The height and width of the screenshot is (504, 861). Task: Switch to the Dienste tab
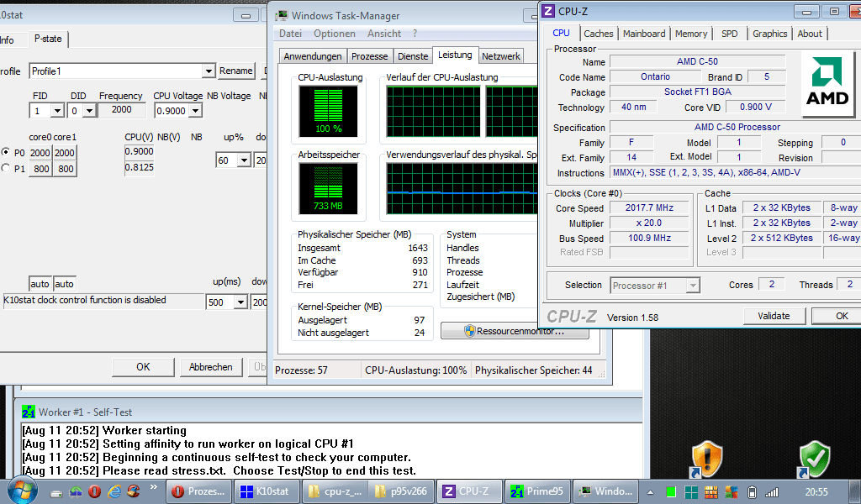click(413, 56)
